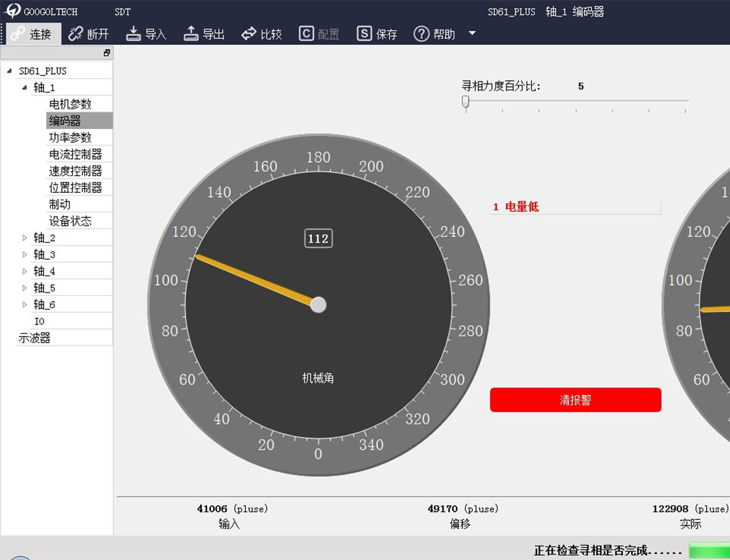Expand the 轴_2 tree node

[25, 238]
